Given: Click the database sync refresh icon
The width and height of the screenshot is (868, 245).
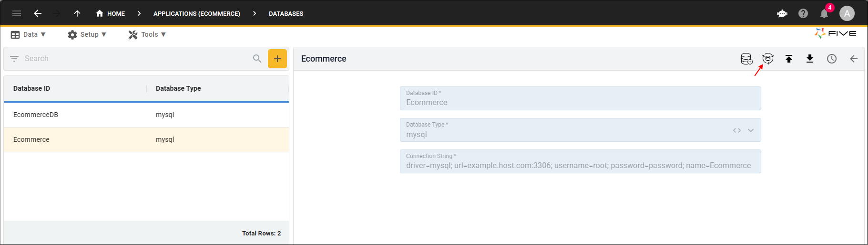Looking at the screenshot, I should pyautogui.click(x=768, y=58).
